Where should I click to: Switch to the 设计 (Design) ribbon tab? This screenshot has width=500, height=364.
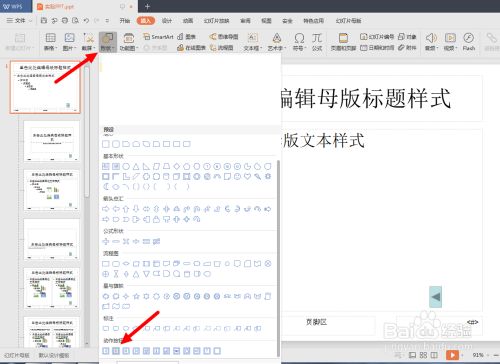pos(167,21)
